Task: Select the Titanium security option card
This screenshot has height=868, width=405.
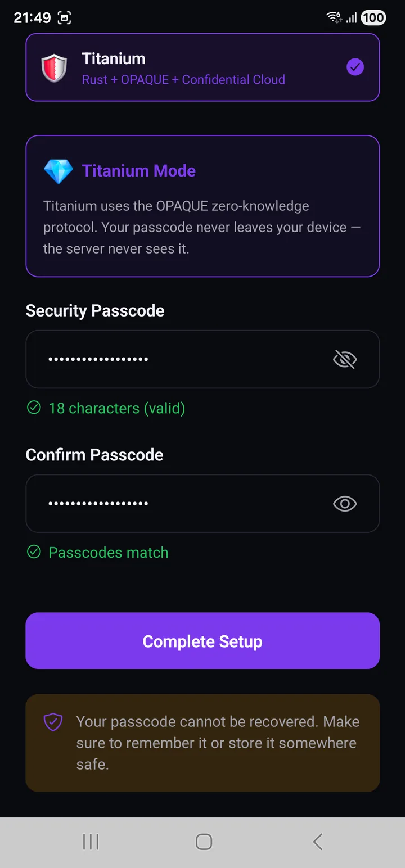Action: (202, 67)
